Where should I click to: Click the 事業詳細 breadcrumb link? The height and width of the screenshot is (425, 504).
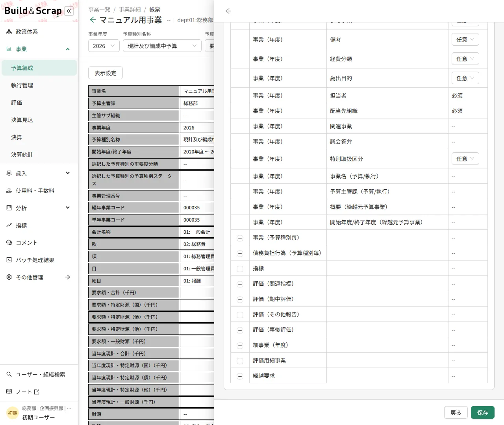[130, 9]
